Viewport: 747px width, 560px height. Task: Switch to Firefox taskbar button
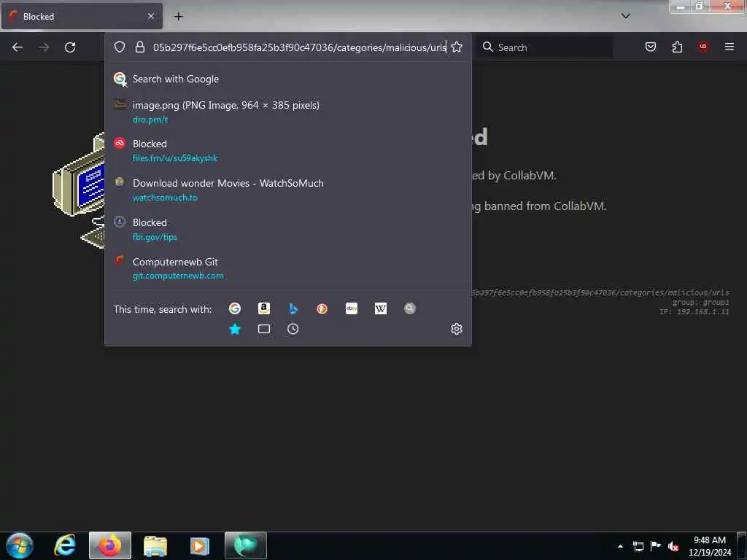pos(109,545)
